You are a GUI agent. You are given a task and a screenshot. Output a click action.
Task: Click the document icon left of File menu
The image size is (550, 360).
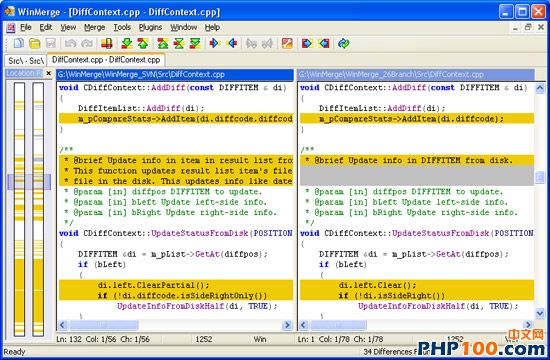click(x=11, y=27)
